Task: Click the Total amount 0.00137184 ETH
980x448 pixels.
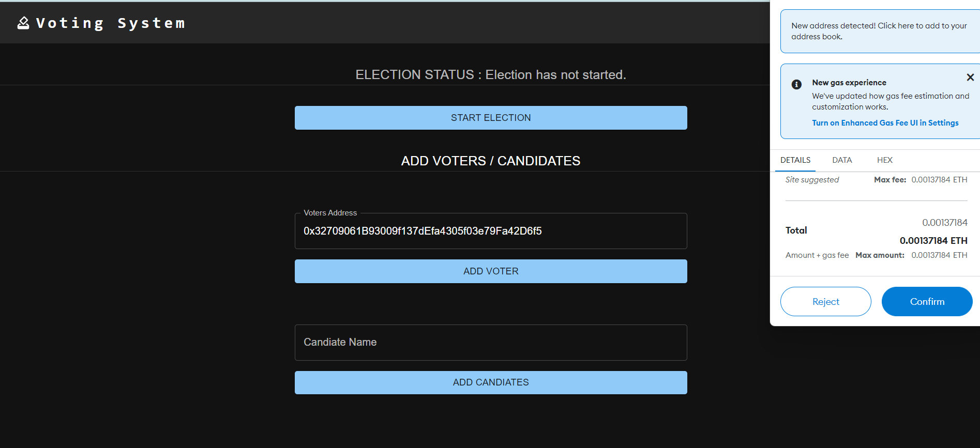Action: coord(933,240)
